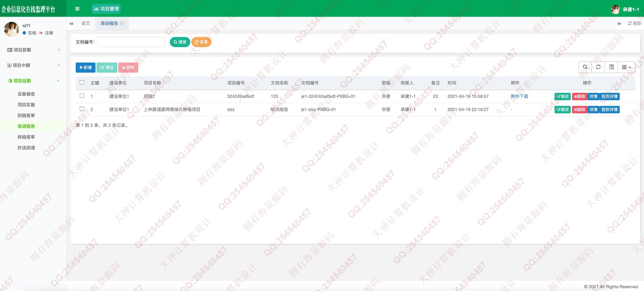This screenshot has width=644, height=291.
Task: Click 删除 for row slzz
Action: click(579, 110)
